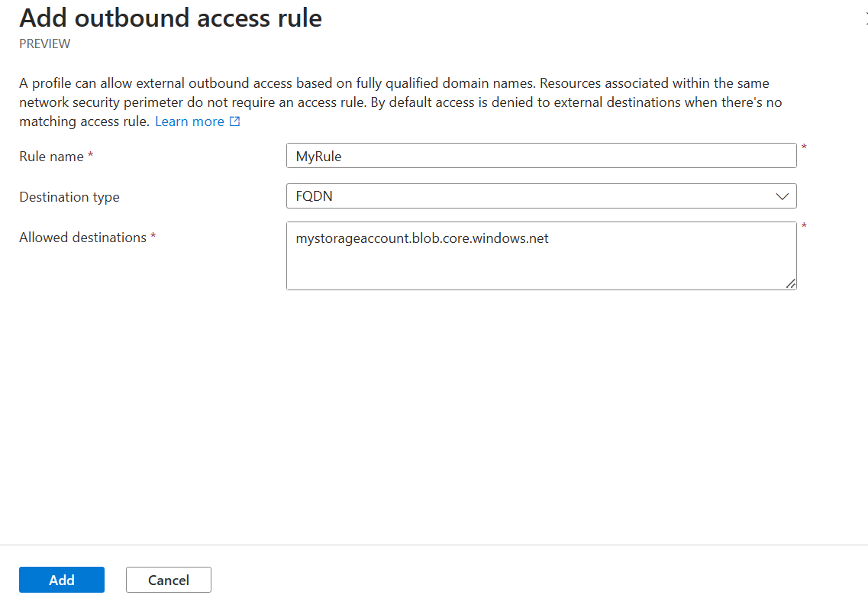The width and height of the screenshot is (868, 608).
Task: Click Add to create the outbound rule
Action: (x=61, y=580)
